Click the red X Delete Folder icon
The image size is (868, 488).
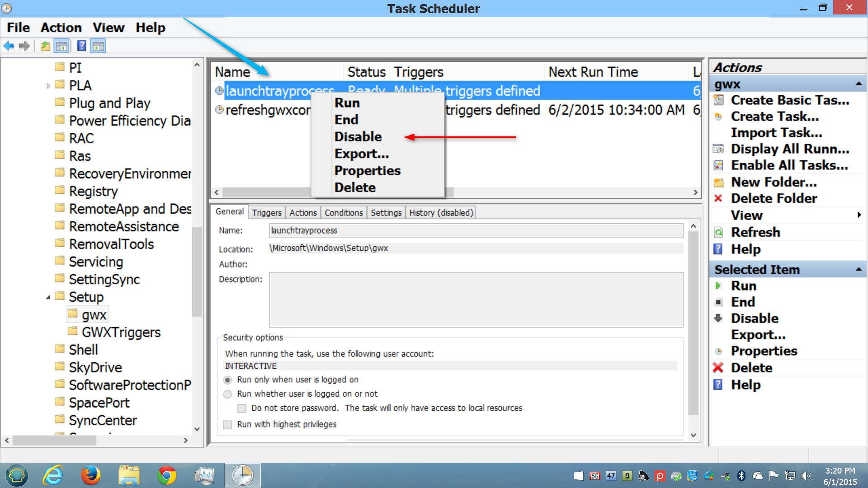718,198
